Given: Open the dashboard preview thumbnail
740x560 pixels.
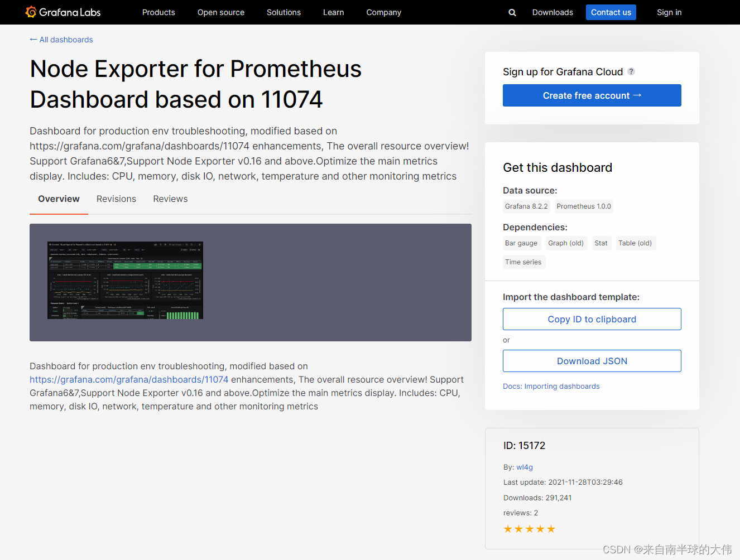Looking at the screenshot, I should 125,281.
